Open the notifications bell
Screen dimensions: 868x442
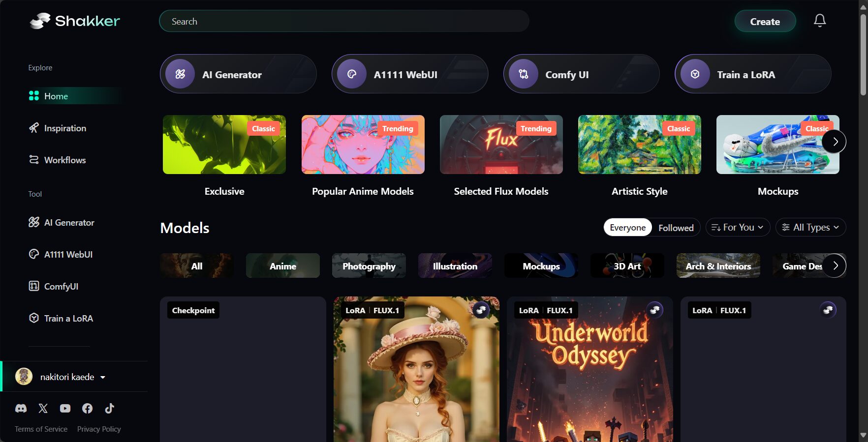click(x=819, y=21)
